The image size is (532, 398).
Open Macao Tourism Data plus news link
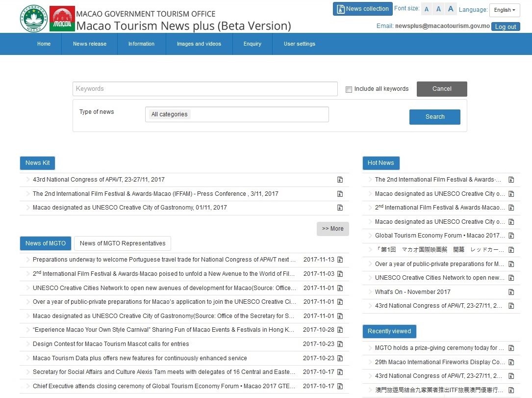point(140,358)
